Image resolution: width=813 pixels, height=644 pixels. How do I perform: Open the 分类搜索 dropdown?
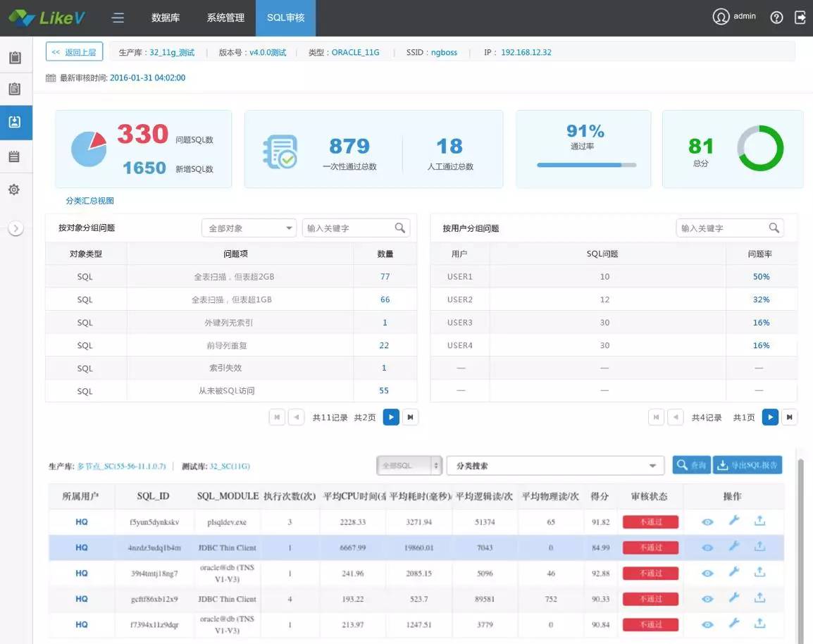[x=554, y=465]
